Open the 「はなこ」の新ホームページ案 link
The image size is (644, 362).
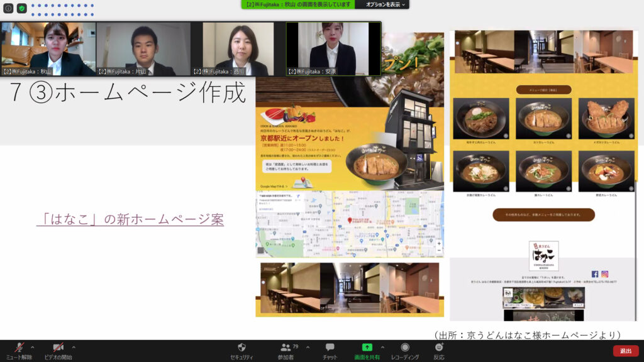pos(130,219)
